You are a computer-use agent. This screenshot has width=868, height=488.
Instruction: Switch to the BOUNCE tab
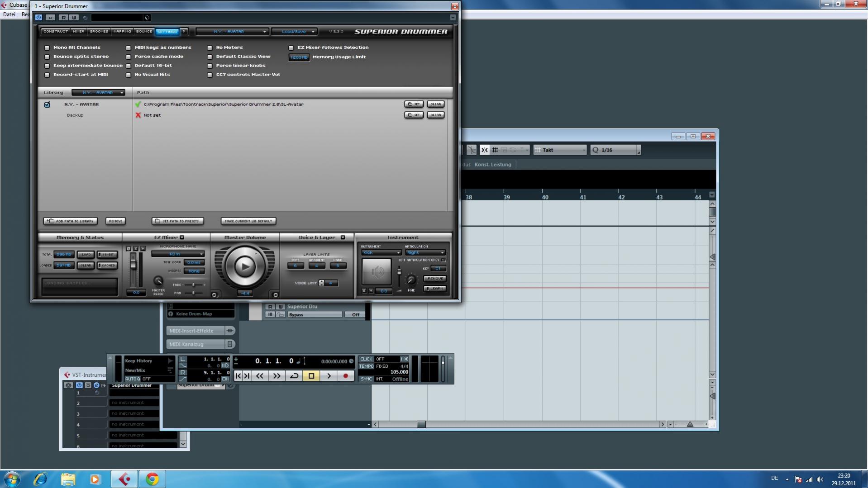click(144, 32)
